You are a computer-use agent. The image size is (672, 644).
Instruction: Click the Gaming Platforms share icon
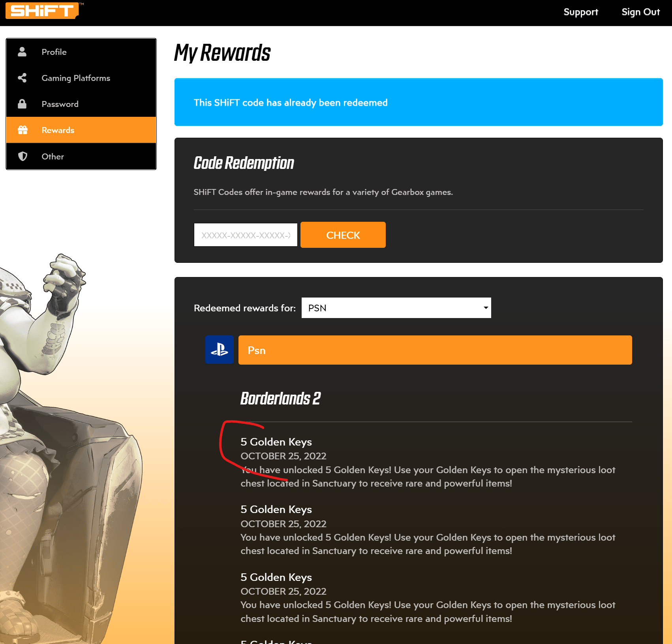[x=22, y=78]
